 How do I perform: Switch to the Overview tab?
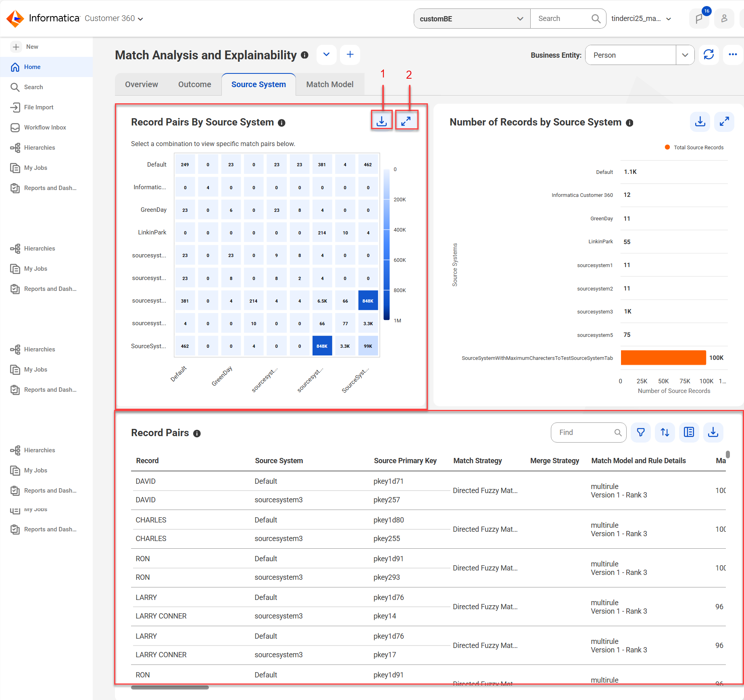(142, 84)
